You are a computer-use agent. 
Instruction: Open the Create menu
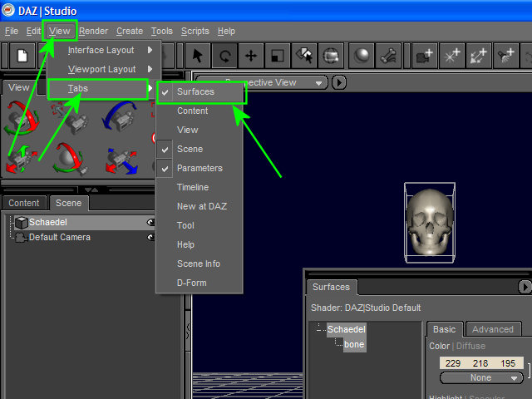coord(130,32)
